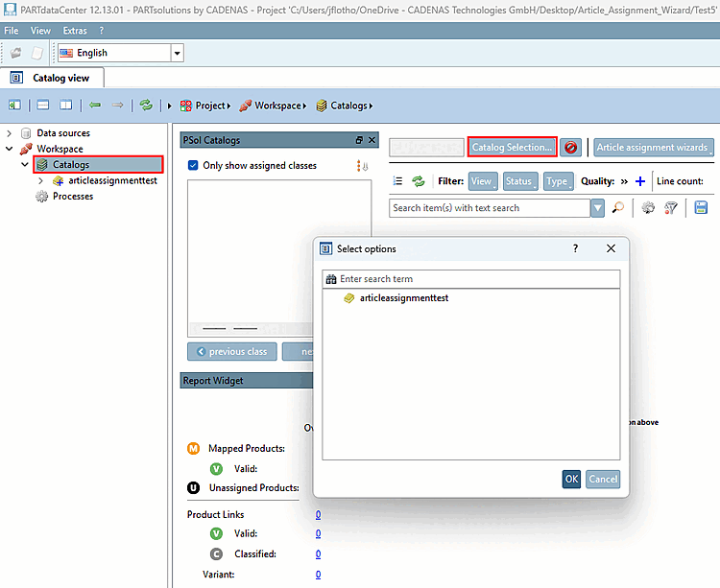
Task: Refresh the catalog view navigation bar
Action: pos(146,105)
